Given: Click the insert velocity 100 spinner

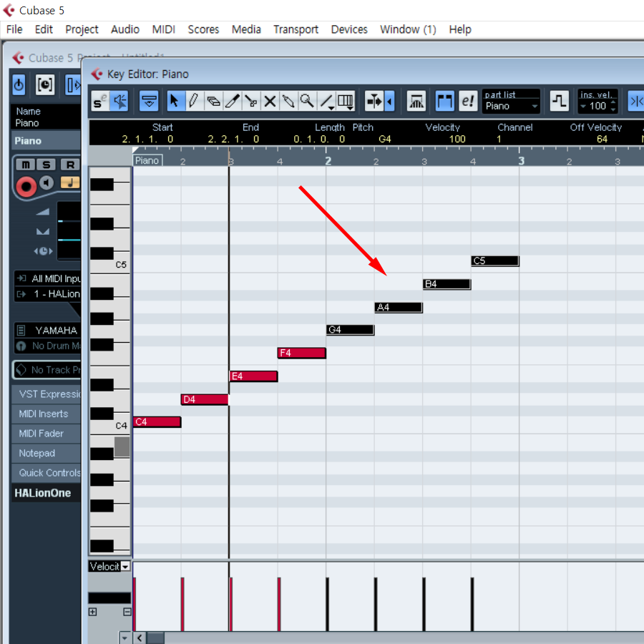Looking at the screenshot, I should click(613, 106).
